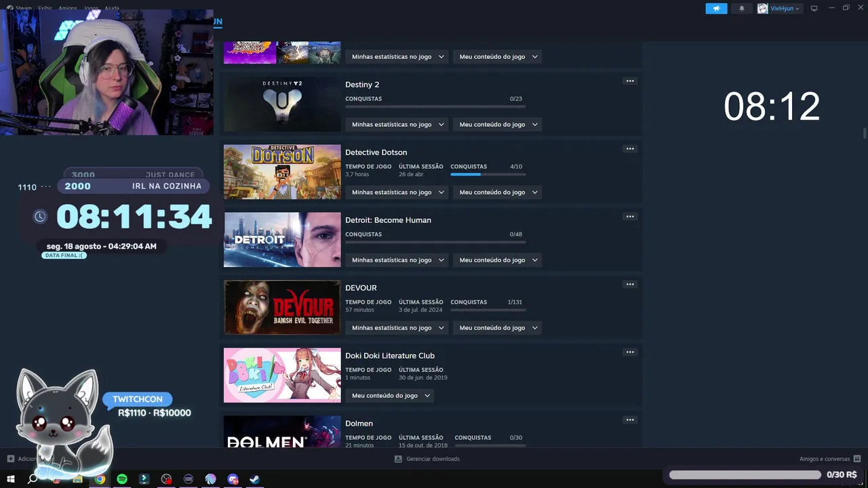Open the 'Jogos' menu in Steam
868x488 pixels.
pos(91,9)
